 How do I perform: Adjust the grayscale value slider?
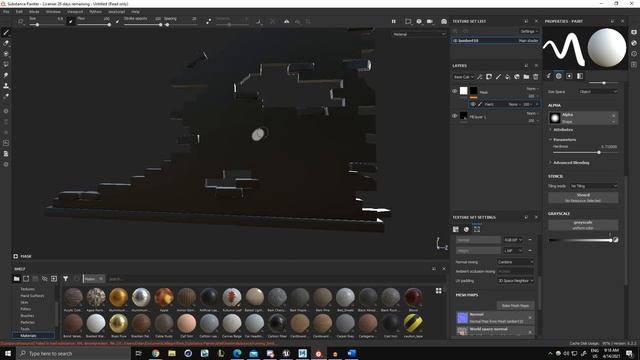(580, 240)
